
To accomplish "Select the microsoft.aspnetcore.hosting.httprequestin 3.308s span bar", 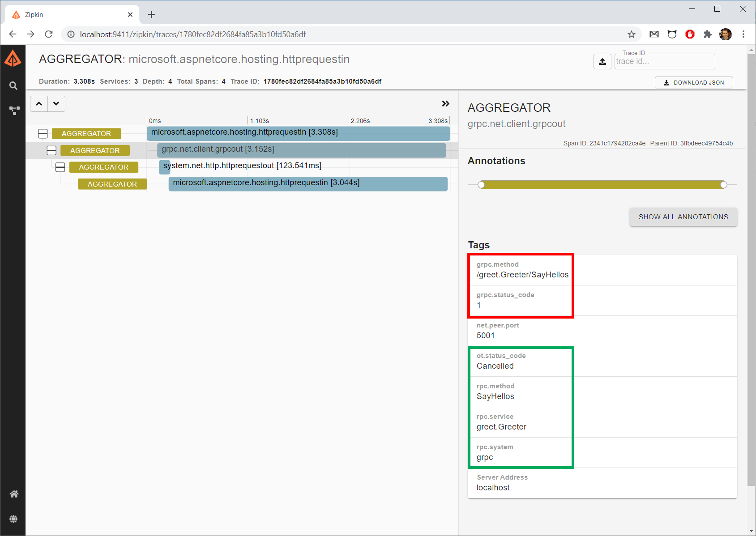I will click(x=298, y=133).
